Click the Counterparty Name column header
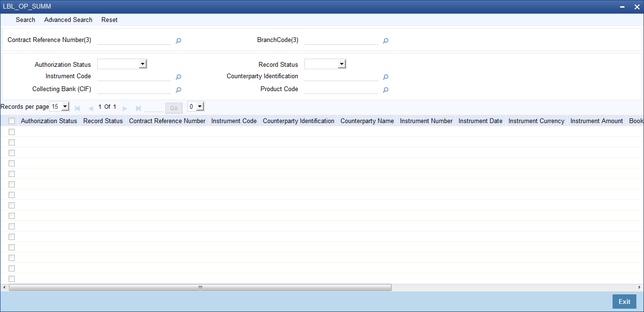The width and height of the screenshot is (644, 312). point(367,121)
